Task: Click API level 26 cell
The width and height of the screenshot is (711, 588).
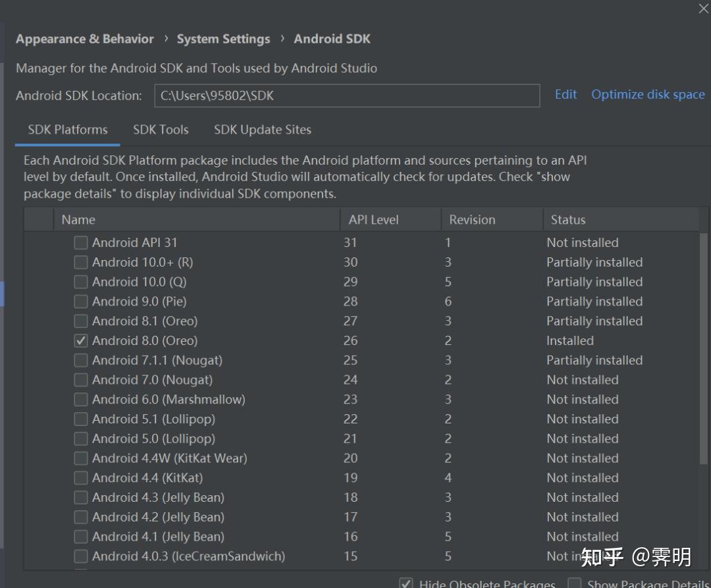Action: click(x=350, y=340)
